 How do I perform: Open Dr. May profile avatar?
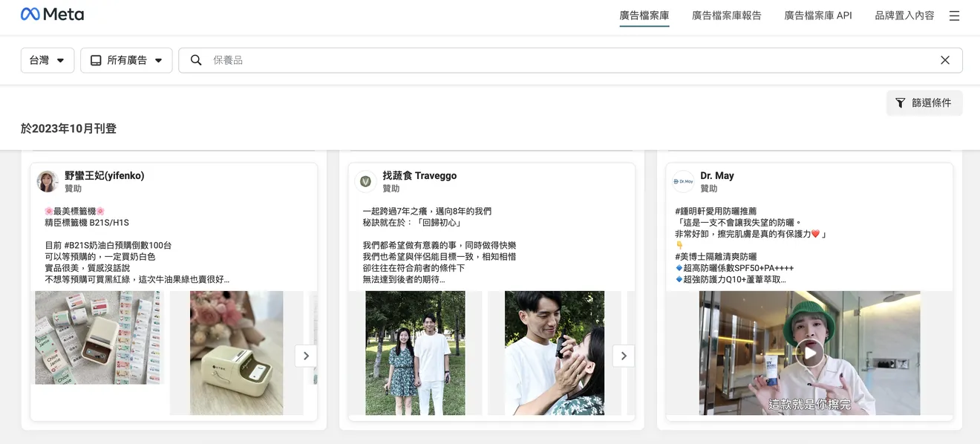point(683,181)
